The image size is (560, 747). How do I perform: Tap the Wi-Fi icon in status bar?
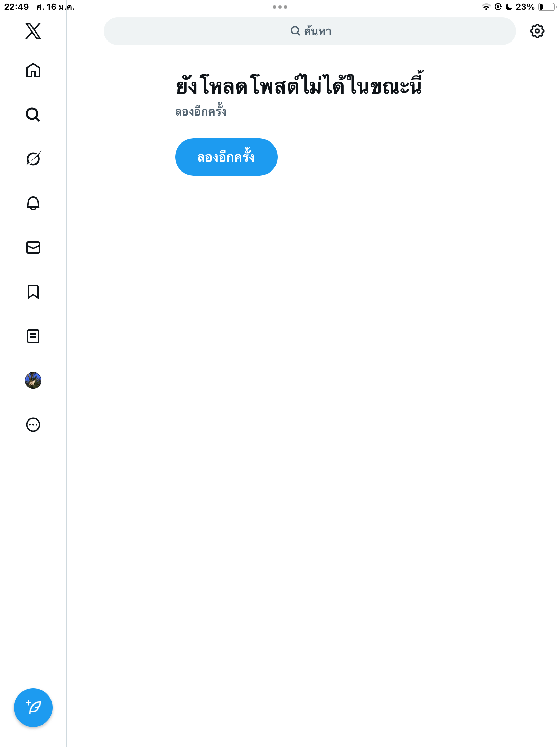coord(486,7)
